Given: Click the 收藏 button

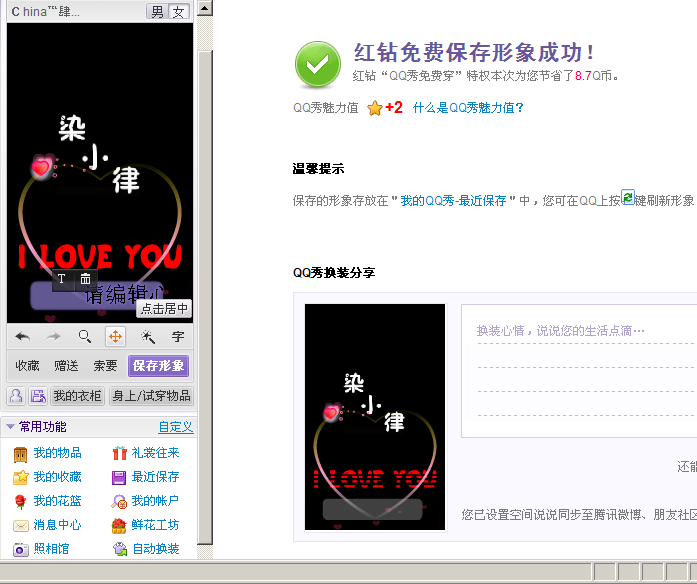Looking at the screenshot, I should 27,366.
